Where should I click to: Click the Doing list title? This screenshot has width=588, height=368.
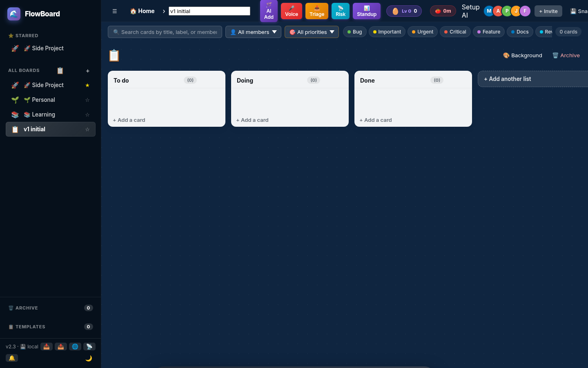pos(245,81)
